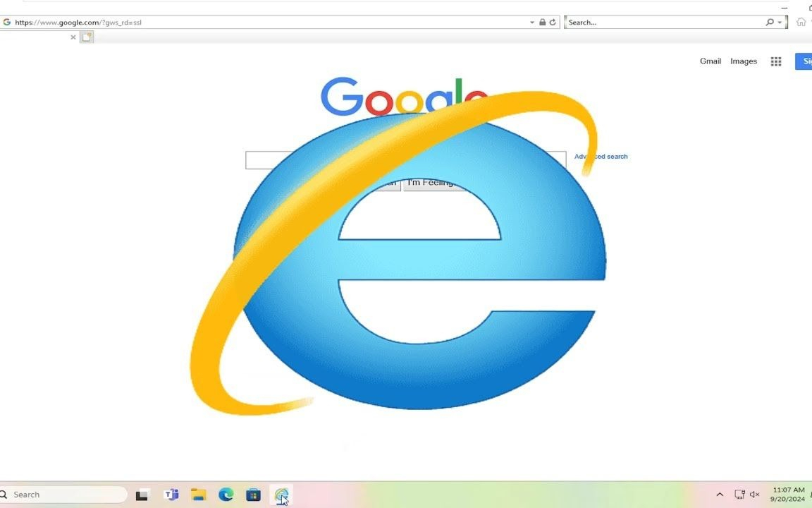Image resolution: width=812 pixels, height=508 pixels.
Task: Click the Google favicon in the address bar
Action: (7, 23)
